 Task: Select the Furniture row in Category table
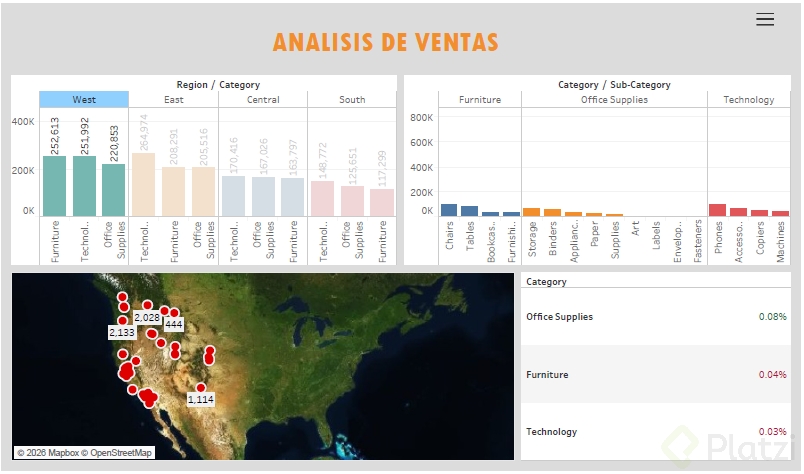tap(656, 374)
